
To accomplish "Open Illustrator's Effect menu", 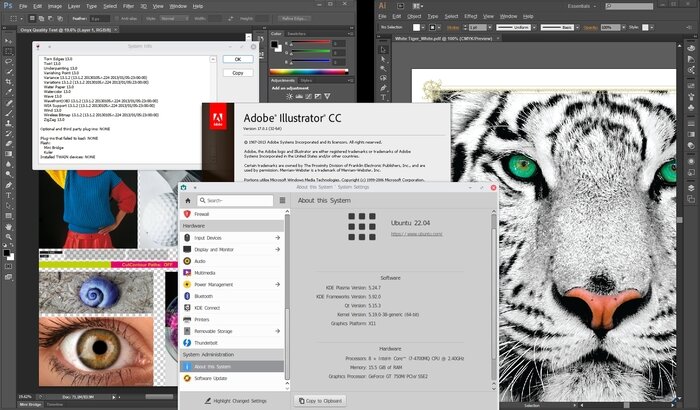I will pos(471,16).
